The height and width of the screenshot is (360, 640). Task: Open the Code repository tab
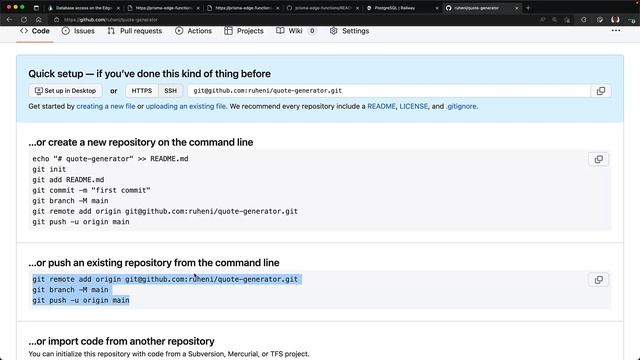pyautogui.click(x=35, y=31)
